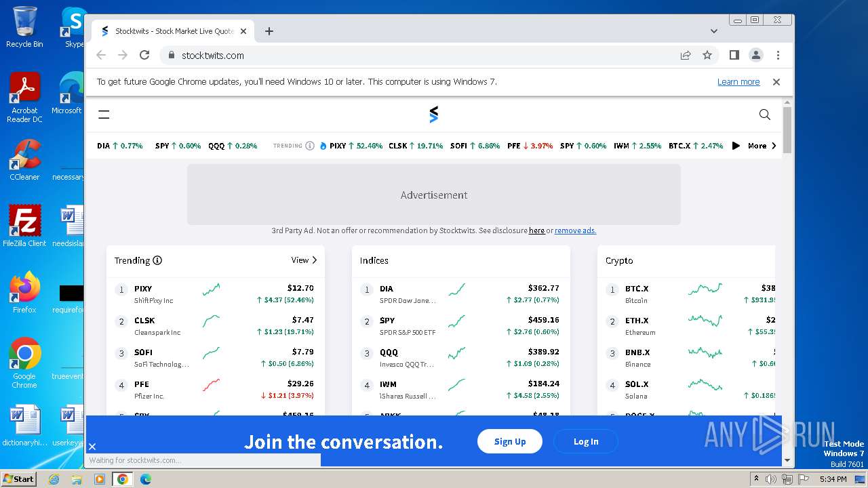Close the Stocktwits tab
This screenshot has width=868, height=488.
243,31
